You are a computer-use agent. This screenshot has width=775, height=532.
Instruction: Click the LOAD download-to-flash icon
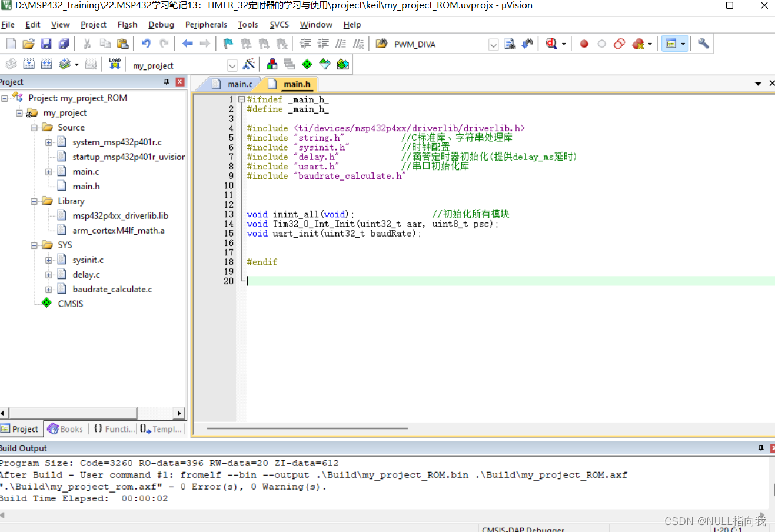pyautogui.click(x=114, y=64)
